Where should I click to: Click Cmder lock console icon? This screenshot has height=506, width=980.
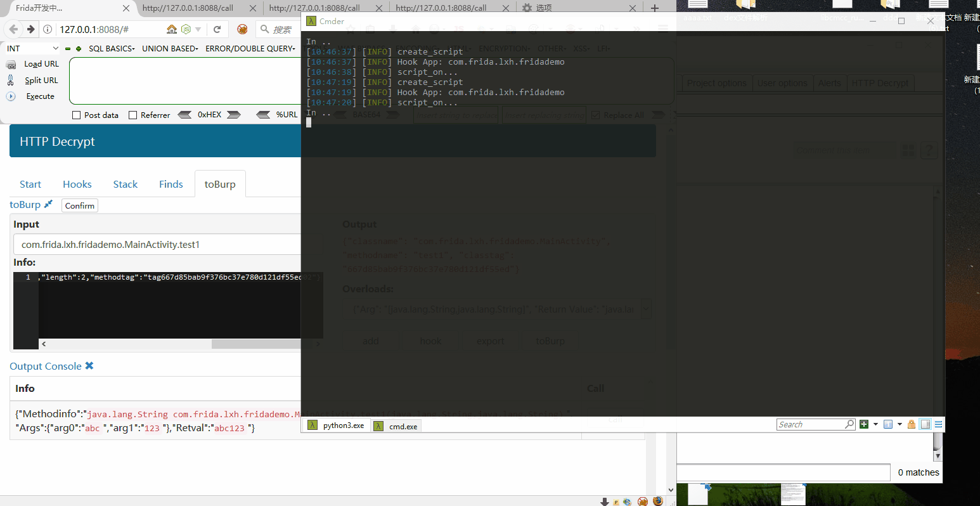(912, 424)
